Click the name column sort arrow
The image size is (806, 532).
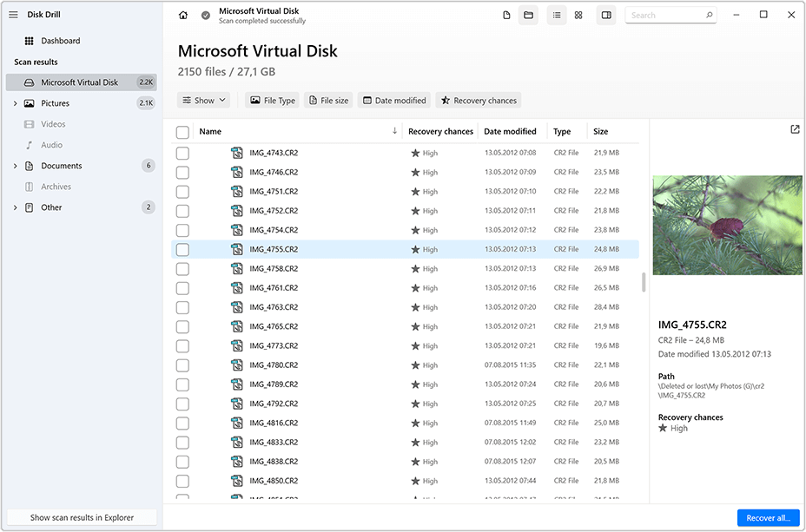(394, 131)
